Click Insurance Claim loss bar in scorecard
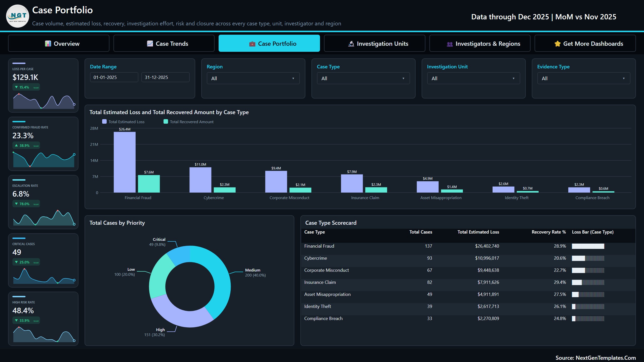The image size is (644, 362). pyautogui.click(x=588, y=282)
